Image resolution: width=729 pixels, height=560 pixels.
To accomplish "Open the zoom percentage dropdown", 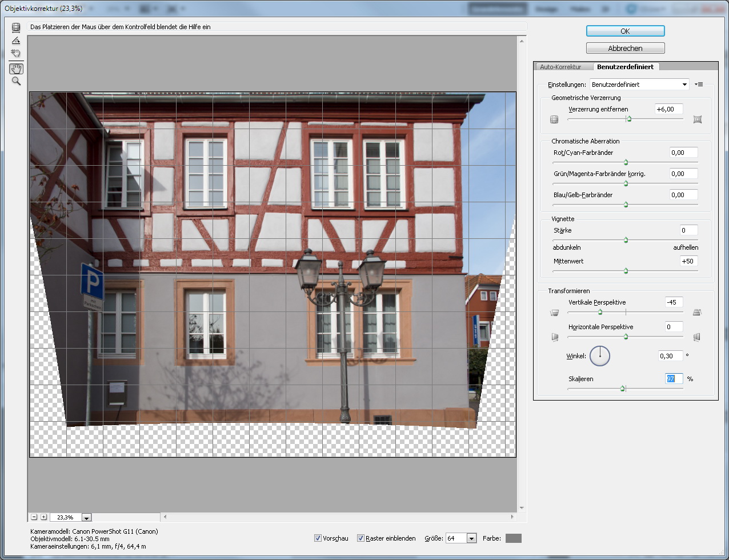I will [x=86, y=517].
